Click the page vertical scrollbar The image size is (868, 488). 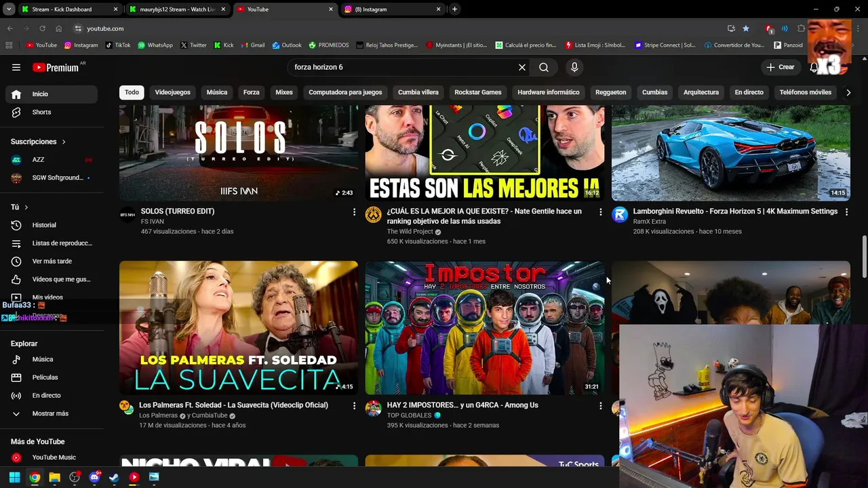click(x=864, y=256)
